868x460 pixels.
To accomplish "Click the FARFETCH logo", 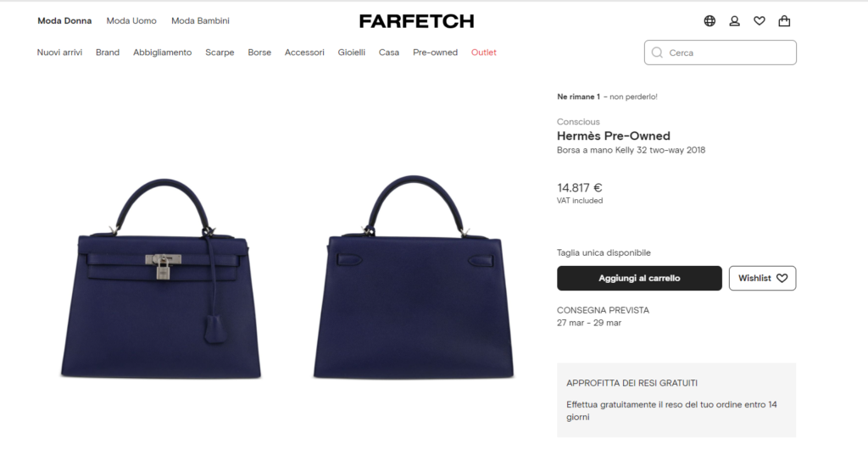I will click(x=416, y=21).
